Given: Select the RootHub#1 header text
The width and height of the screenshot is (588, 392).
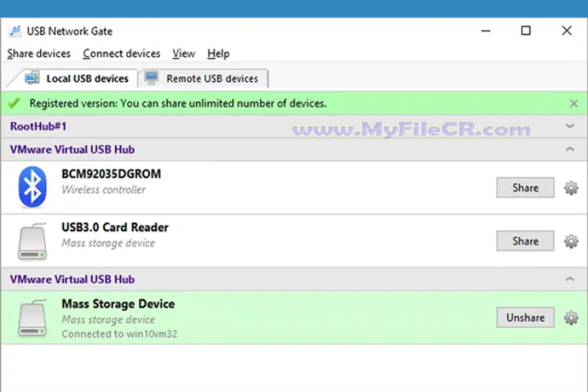Looking at the screenshot, I should point(38,127).
